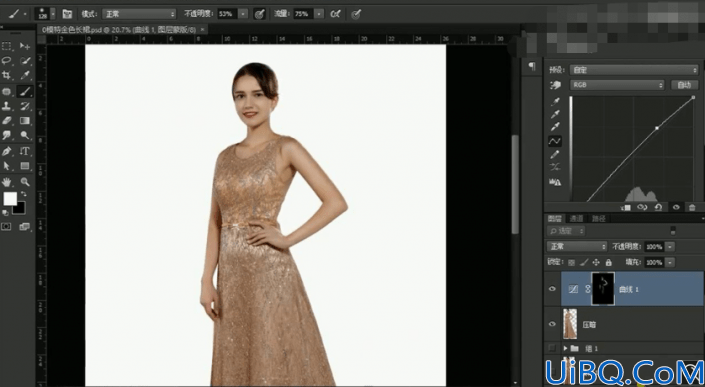
Task: Show the 组 1 group layer
Action: click(x=552, y=348)
